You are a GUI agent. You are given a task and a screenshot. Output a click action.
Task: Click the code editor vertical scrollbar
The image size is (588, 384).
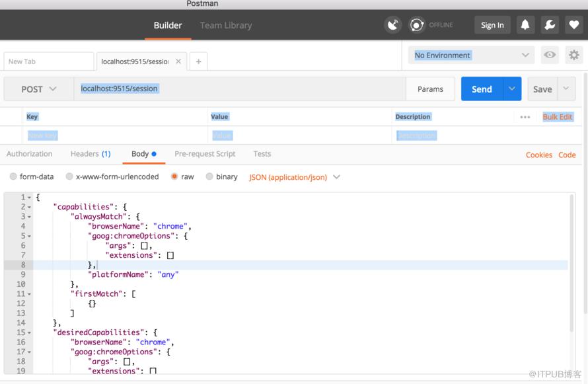pyautogui.click(x=571, y=262)
